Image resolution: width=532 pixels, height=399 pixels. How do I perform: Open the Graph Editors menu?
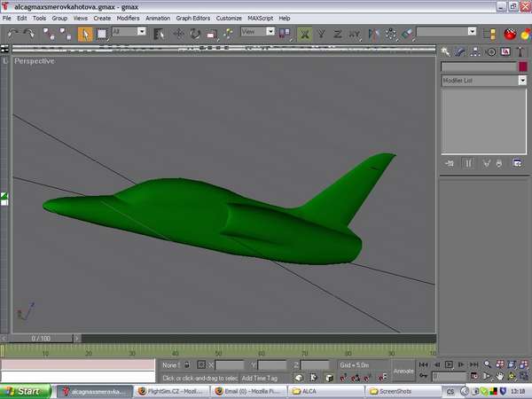(x=193, y=18)
